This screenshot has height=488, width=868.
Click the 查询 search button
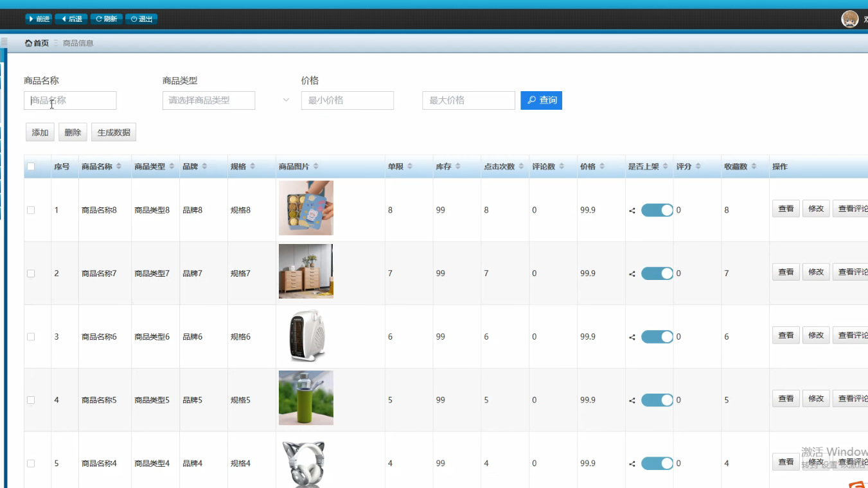[542, 100]
